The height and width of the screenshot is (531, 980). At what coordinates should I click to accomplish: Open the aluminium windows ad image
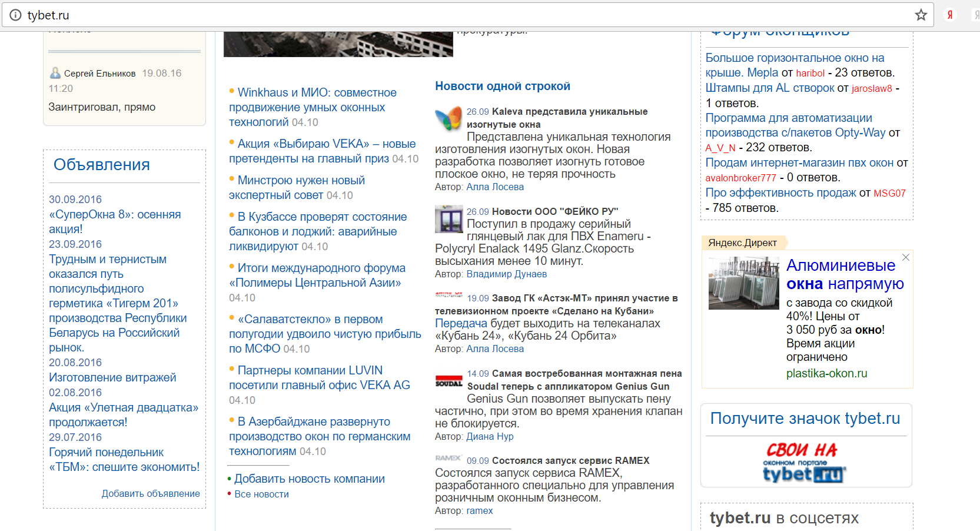pyautogui.click(x=744, y=283)
